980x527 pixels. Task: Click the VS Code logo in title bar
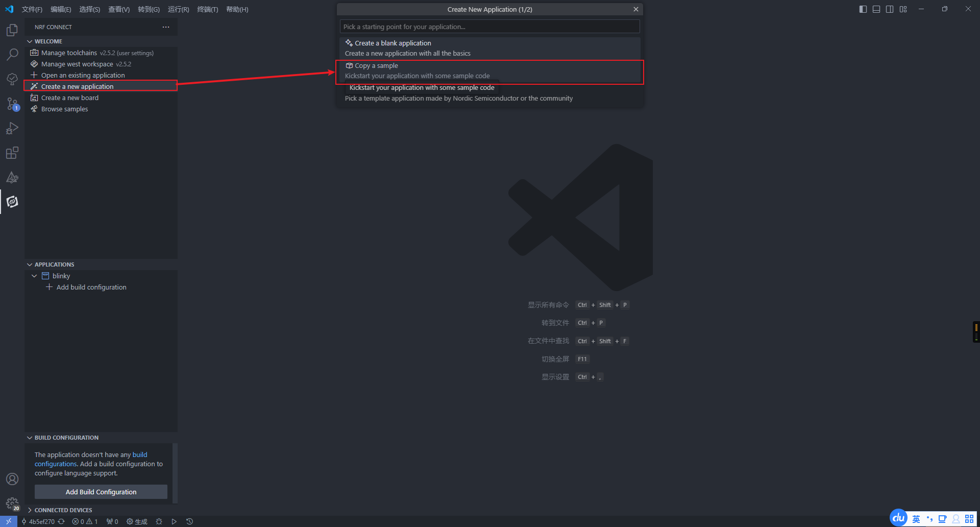click(x=9, y=9)
